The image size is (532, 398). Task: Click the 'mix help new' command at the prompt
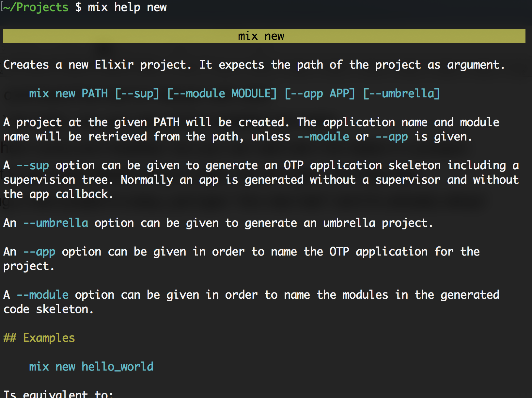pos(127,7)
